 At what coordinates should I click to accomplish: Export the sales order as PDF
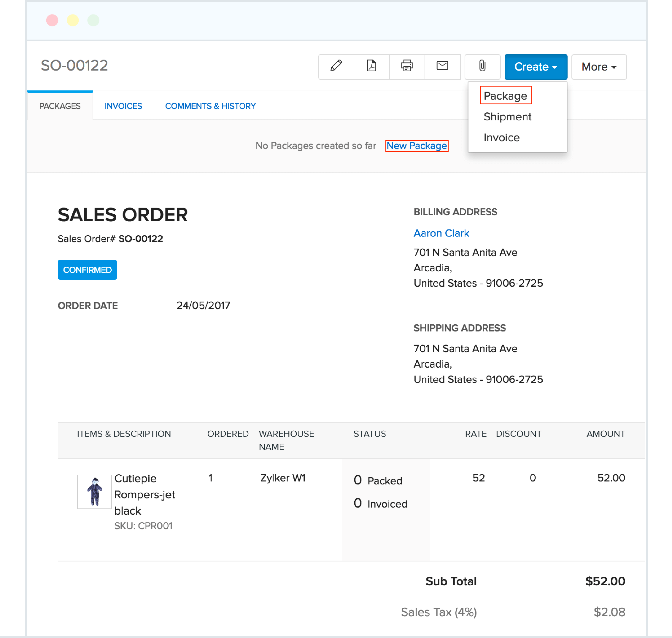tap(371, 67)
